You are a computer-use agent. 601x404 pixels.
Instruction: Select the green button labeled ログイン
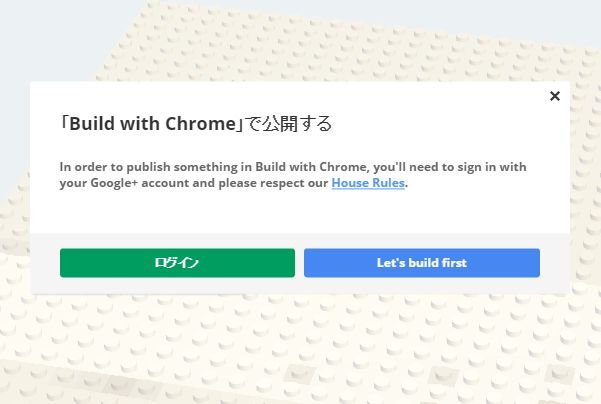pos(177,263)
